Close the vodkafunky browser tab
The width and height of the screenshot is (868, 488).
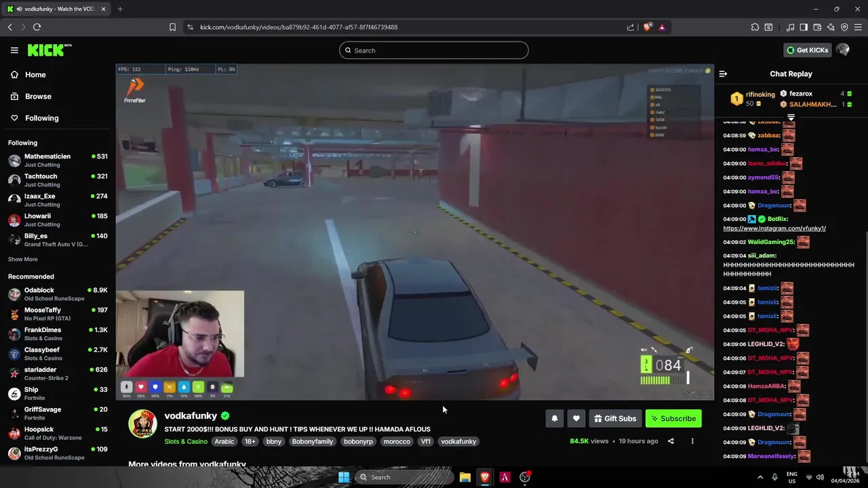click(104, 9)
